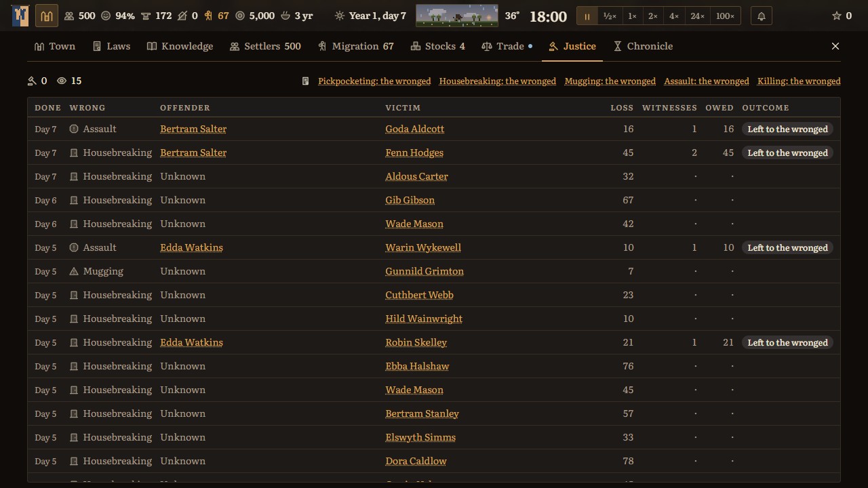
Task: Click the coin treasury icon showing 5,000
Action: pyautogui.click(x=239, y=16)
